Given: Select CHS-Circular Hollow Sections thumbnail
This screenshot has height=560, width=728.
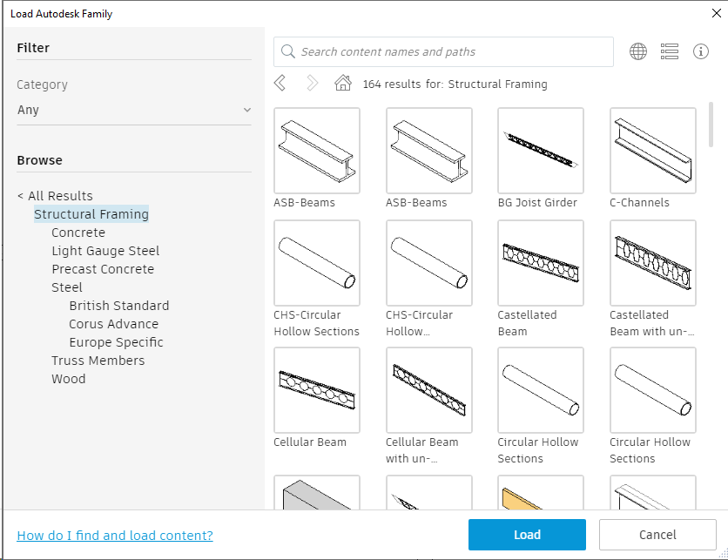Looking at the screenshot, I should pos(317,263).
